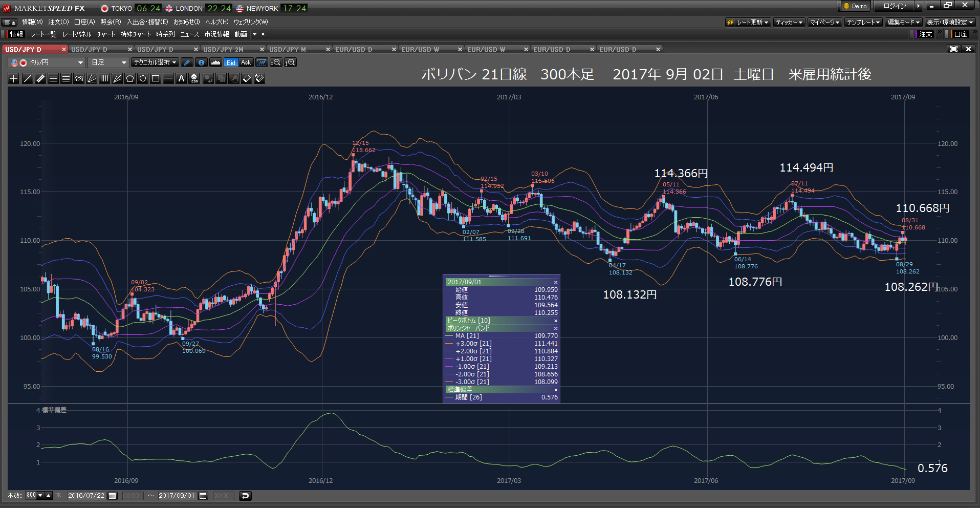
Task: Open the 日足 timeframe dropdown
Action: (x=108, y=62)
